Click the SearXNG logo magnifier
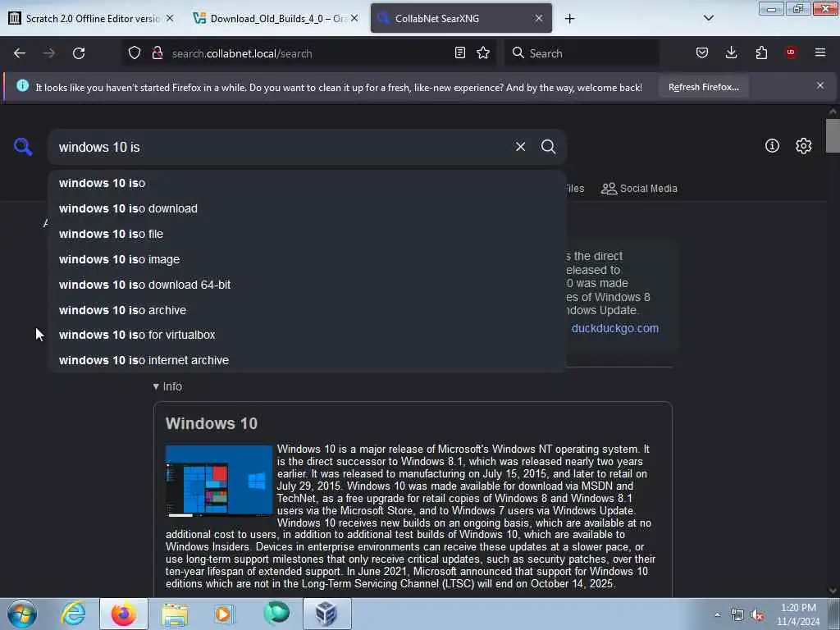Screen dimensions: 840x630 (23, 147)
